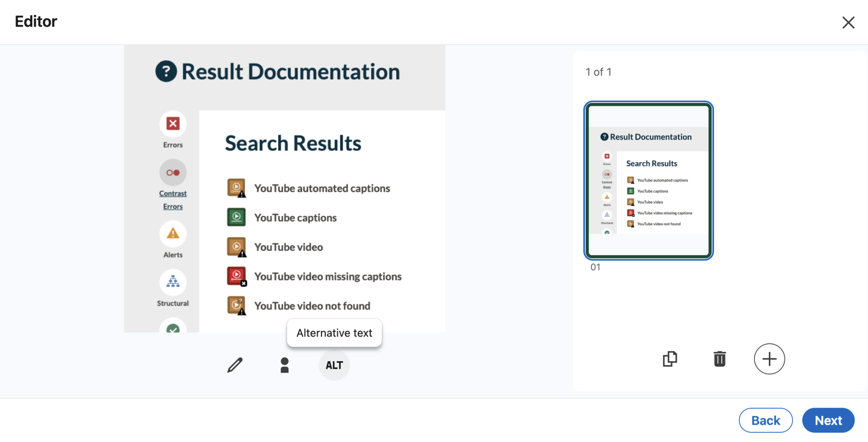Click the YouTube video not found icon
The width and height of the screenshot is (868, 442).
(236, 305)
